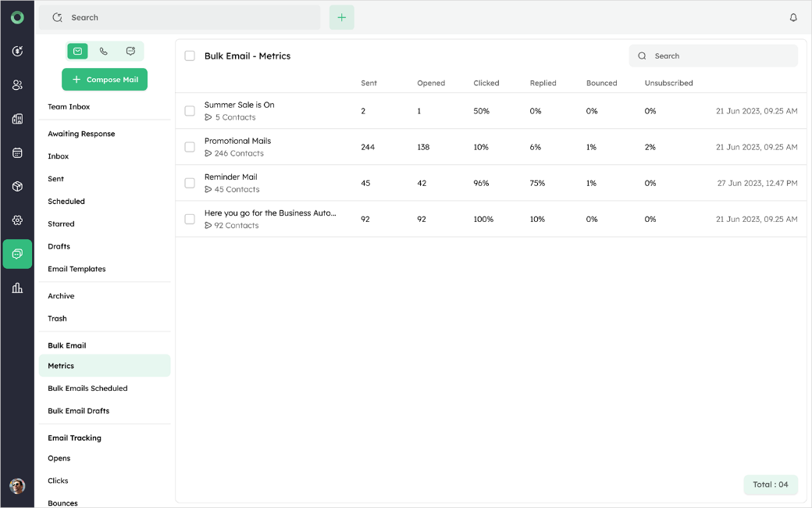Click the 100% clicked value

point(483,220)
